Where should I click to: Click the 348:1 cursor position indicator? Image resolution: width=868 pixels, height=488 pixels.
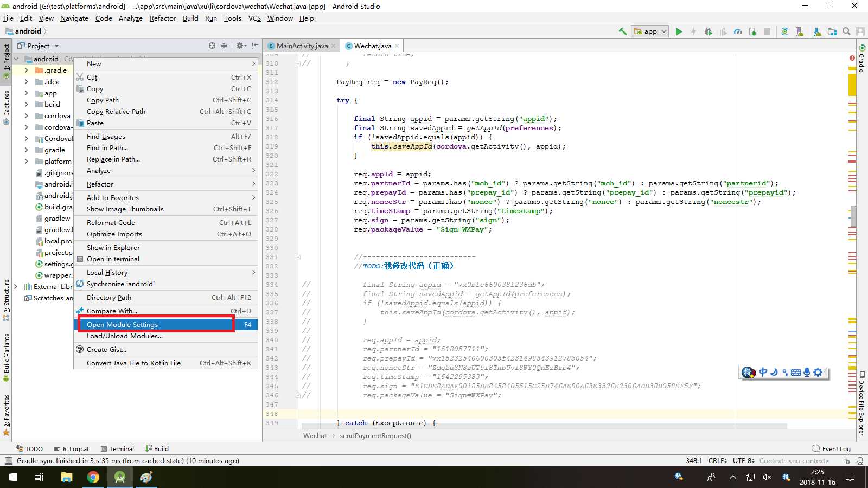694,460
